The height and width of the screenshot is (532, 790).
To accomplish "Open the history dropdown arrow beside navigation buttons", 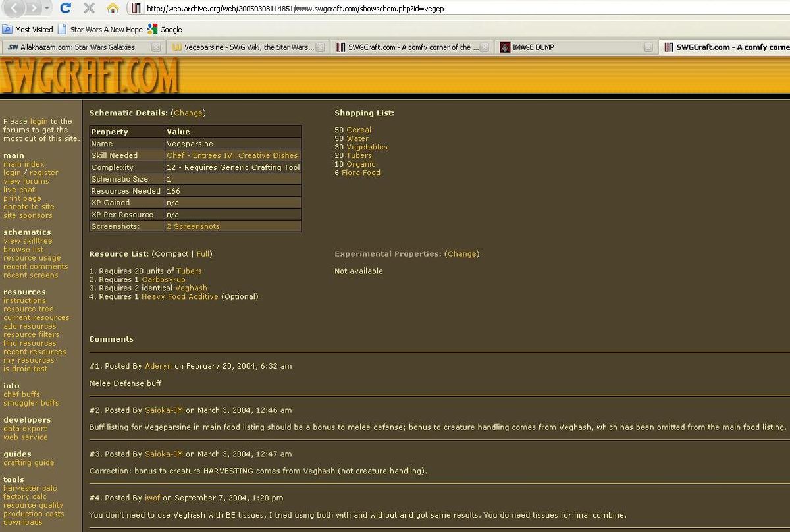I will (47, 9).
